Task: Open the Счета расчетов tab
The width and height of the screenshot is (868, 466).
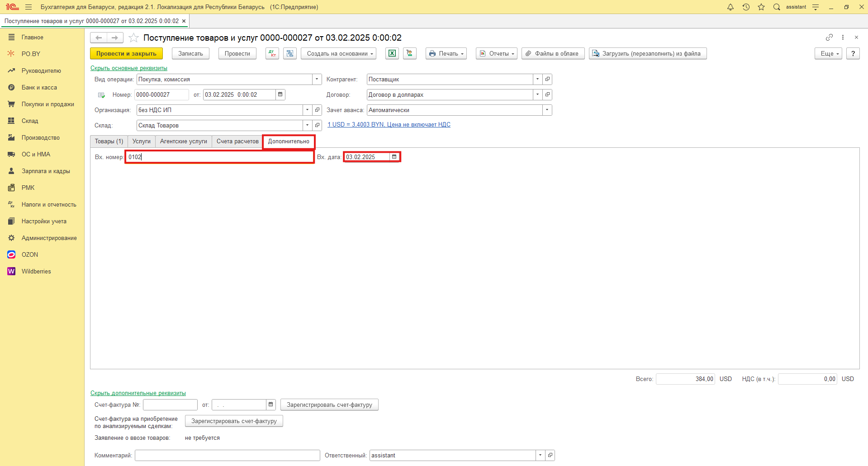Action: pyautogui.click(x=237, y=141)
